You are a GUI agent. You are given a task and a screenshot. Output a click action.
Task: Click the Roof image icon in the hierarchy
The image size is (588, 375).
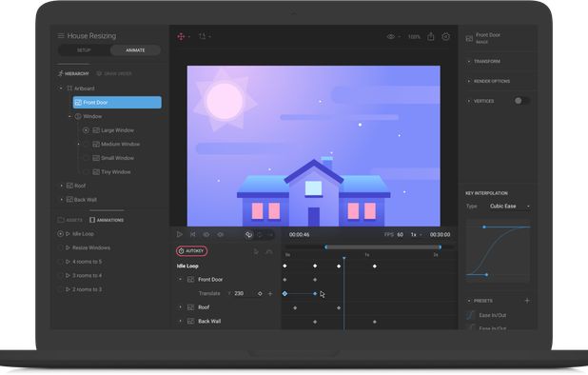pyautogui.click(x=69, y=186)
